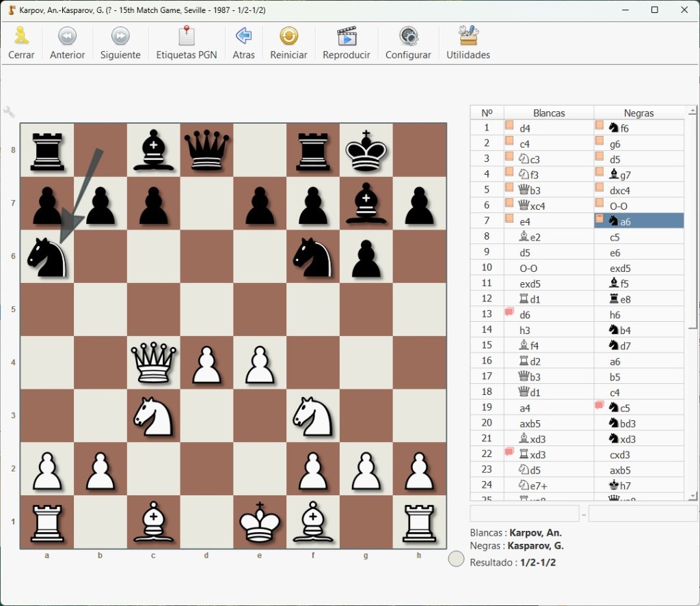The image size is (700, 606).
Task: Select black move 13 h6
Action: point(639,314)
